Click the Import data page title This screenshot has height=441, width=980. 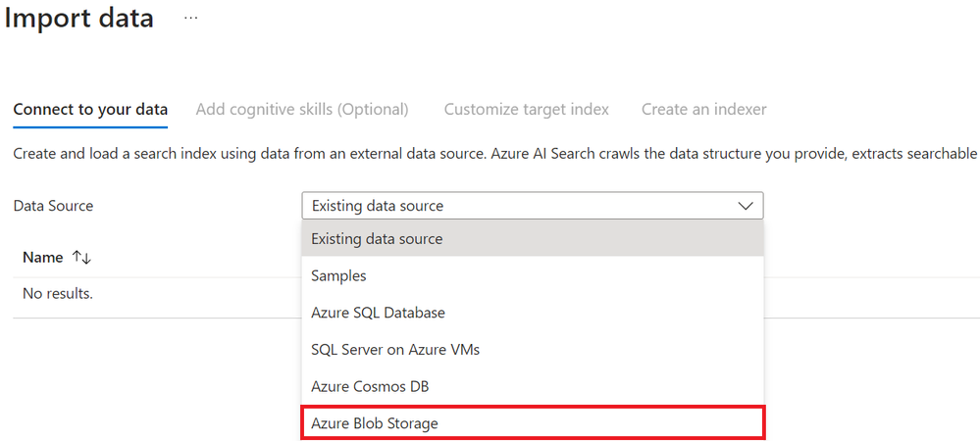[x=79, y=19]
